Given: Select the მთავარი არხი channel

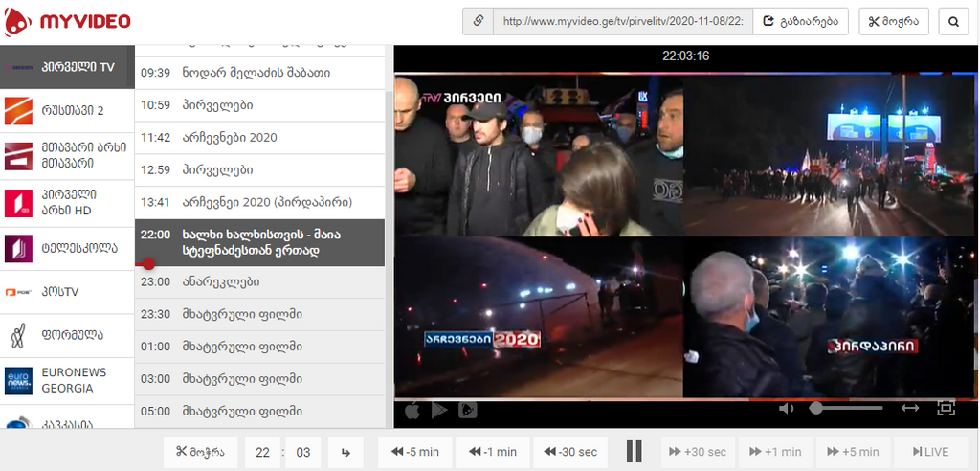Looking at the screenshot, I should click(x=68, y=156).
